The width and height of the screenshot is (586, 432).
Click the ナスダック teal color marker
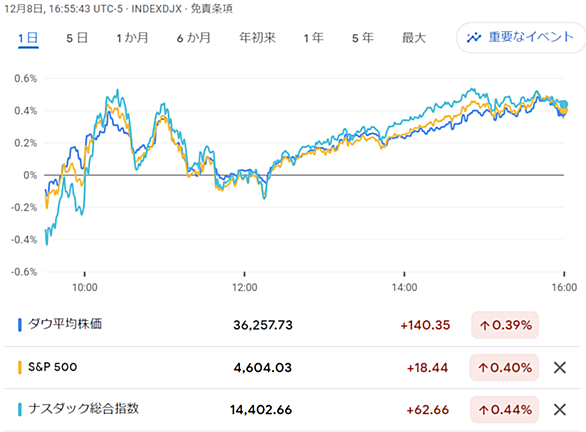20,410
